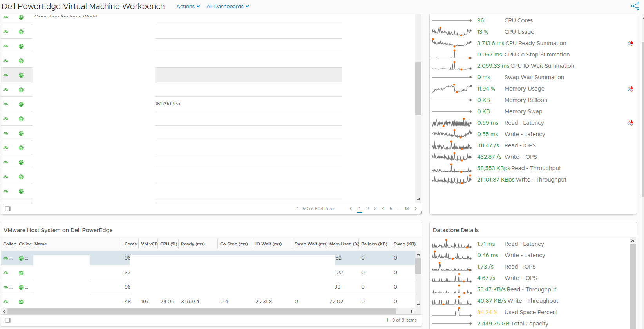Select the host row with 24.06 CPU percent

point(167,302)
